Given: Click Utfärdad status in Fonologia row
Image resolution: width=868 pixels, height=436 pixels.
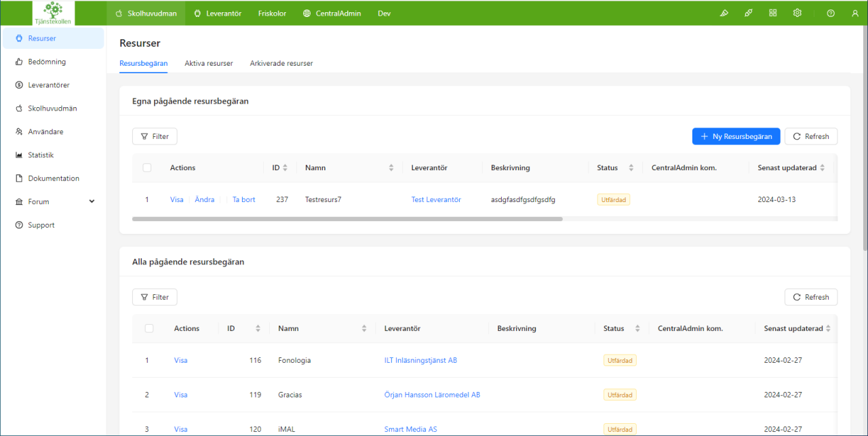Looking at the screenshot, I should 620,360.
